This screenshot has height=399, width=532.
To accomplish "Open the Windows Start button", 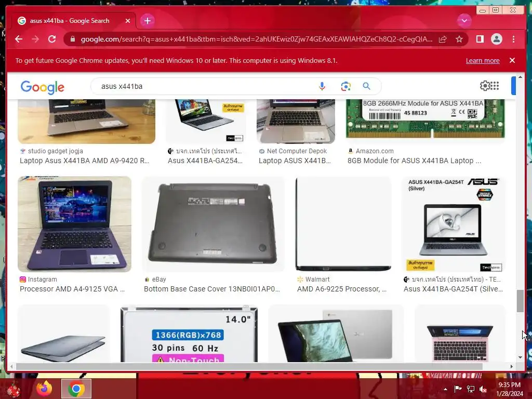I will coord(14,389).
